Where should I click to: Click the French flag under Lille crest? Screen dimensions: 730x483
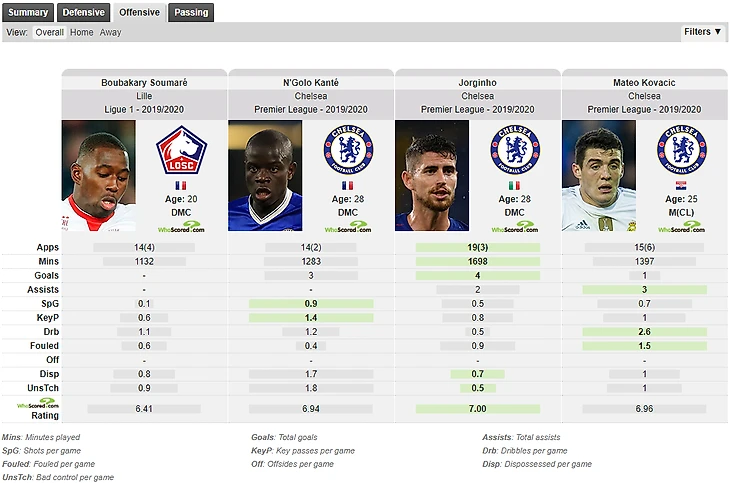(181, 185)
